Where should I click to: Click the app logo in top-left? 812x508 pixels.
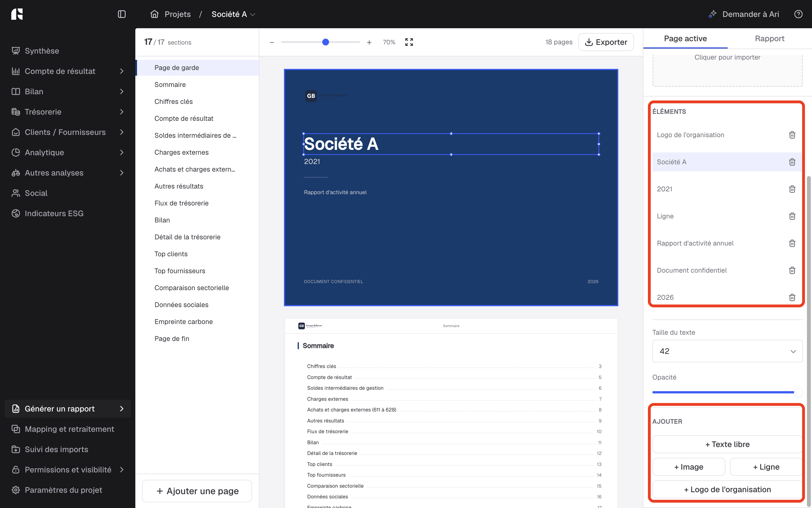click(x=17, y=14)
